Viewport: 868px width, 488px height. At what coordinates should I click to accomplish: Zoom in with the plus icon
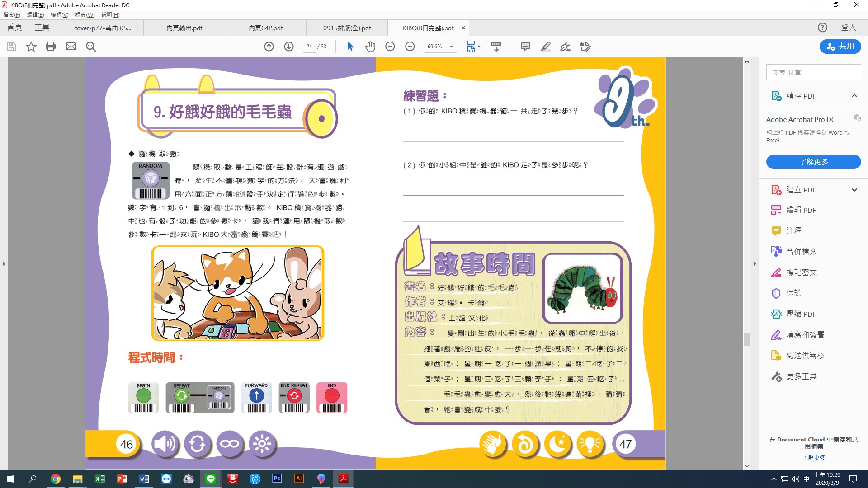point(410,47)
